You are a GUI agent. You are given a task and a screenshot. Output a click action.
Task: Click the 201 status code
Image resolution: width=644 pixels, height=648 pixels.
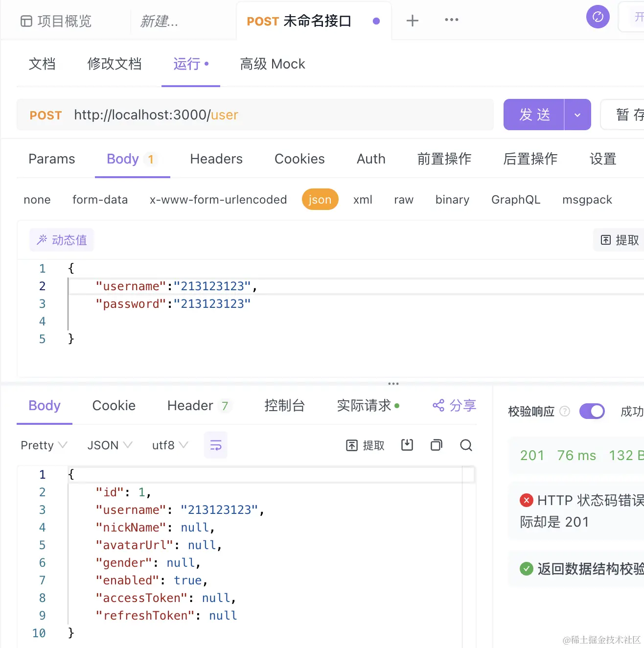(532, 456)
